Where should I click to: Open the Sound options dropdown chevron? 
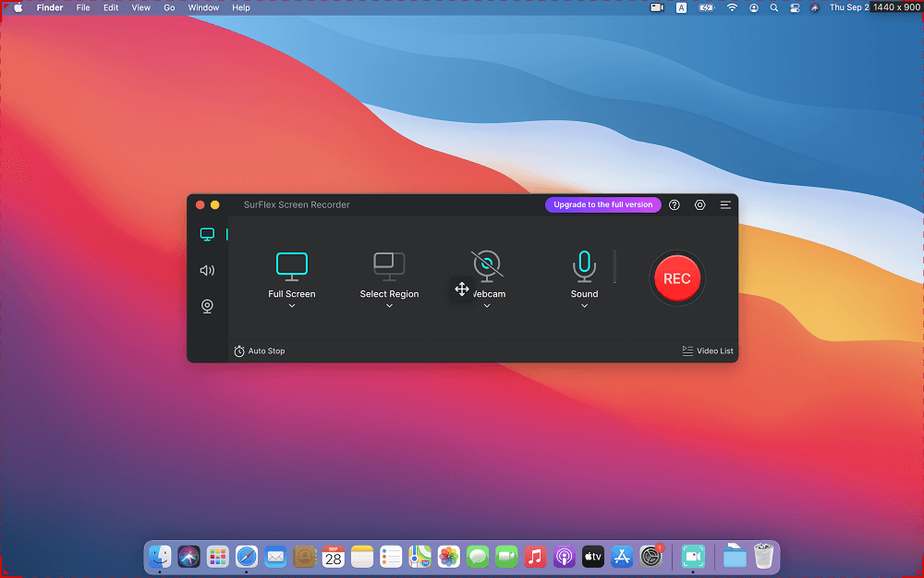point(584,305)
